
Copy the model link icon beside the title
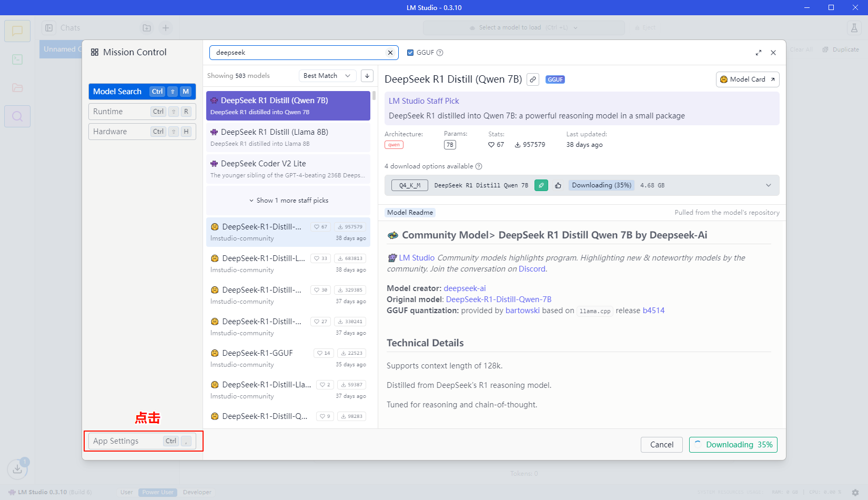coord(533,79)
